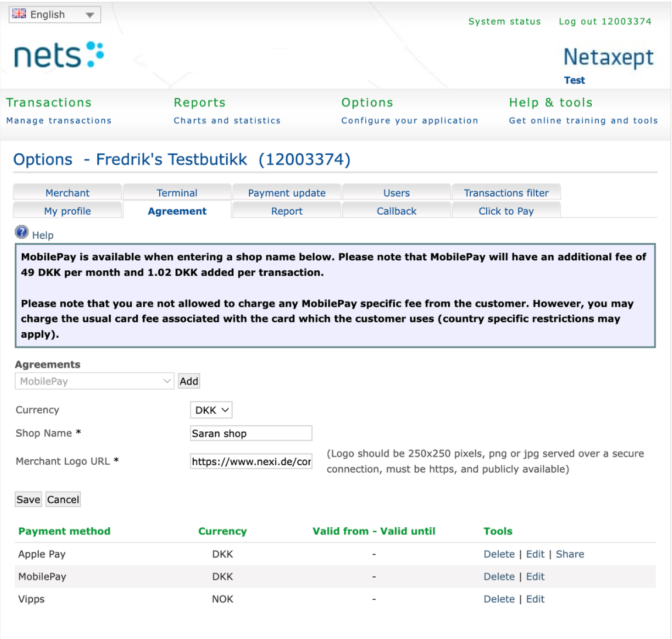The image size is (672, 639).
Task: Switch to the Terminal tab
Action: tap(177, 193)
